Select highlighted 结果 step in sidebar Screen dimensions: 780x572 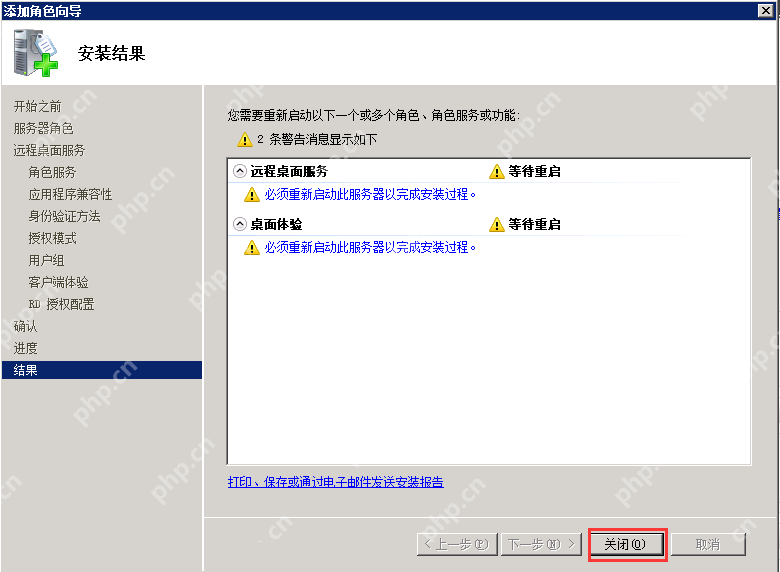(102, 370)
